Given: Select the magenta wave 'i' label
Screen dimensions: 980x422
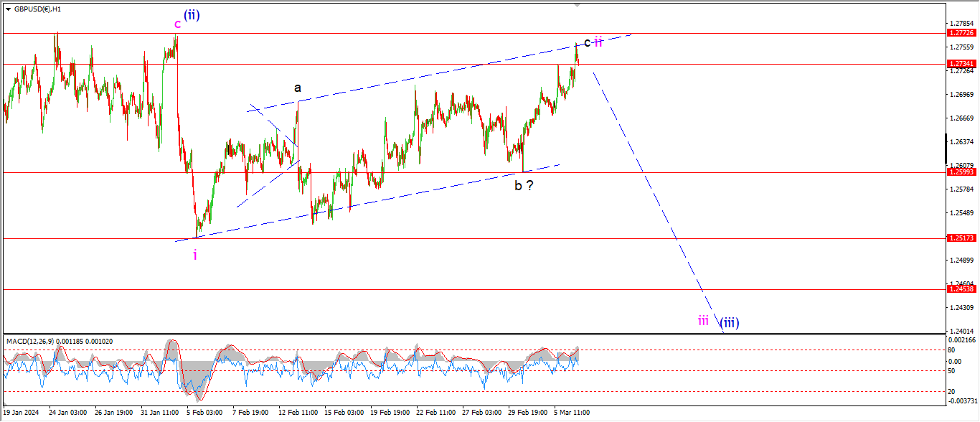Looking at the screenshot, I should point(195,255).
